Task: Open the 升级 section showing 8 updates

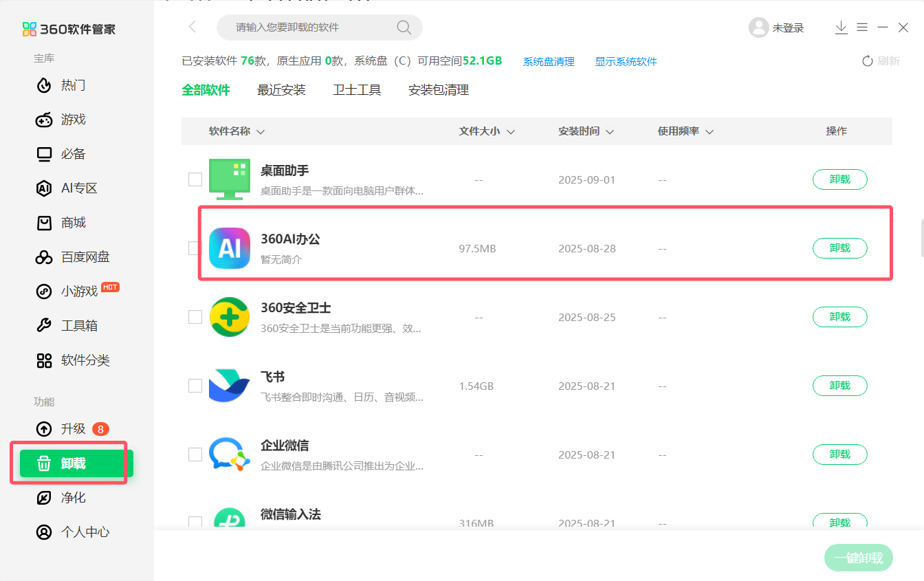Action: 69,428
